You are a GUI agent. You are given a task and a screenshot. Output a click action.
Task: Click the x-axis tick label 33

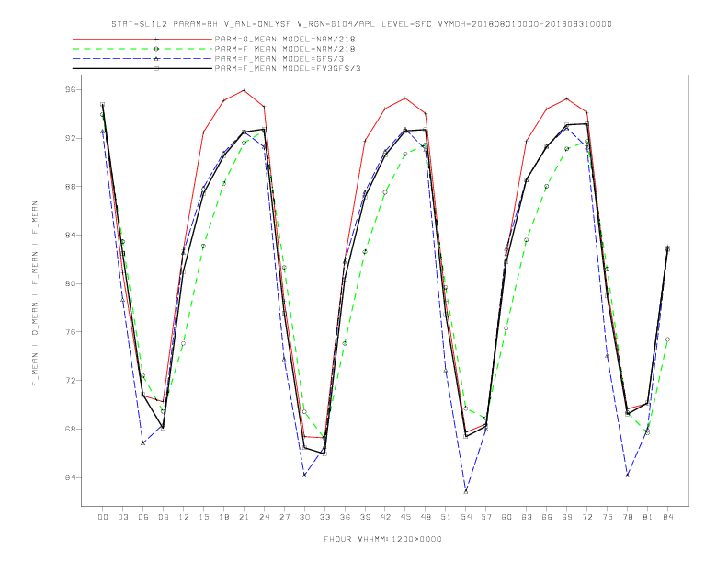[x=325, y=517]
